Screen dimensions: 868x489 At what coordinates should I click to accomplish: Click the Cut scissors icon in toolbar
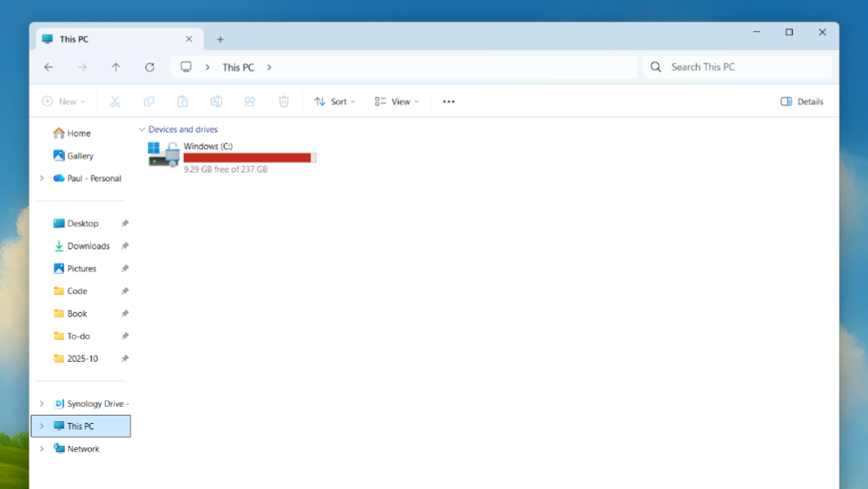click(115, 102)
